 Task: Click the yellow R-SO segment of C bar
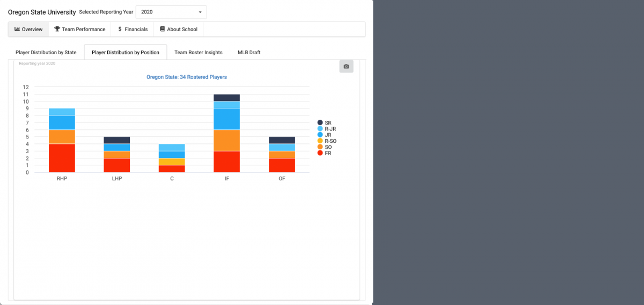coord(172,162)
